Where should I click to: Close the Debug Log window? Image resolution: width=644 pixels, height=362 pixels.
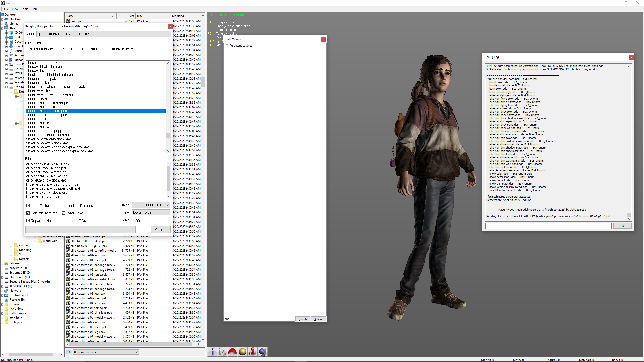[631, 57]
